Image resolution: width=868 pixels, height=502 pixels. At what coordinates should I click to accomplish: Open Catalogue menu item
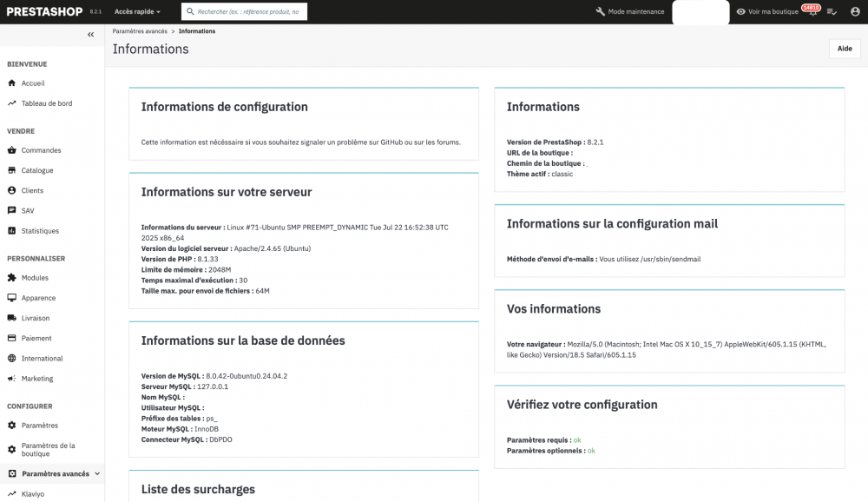37,170
